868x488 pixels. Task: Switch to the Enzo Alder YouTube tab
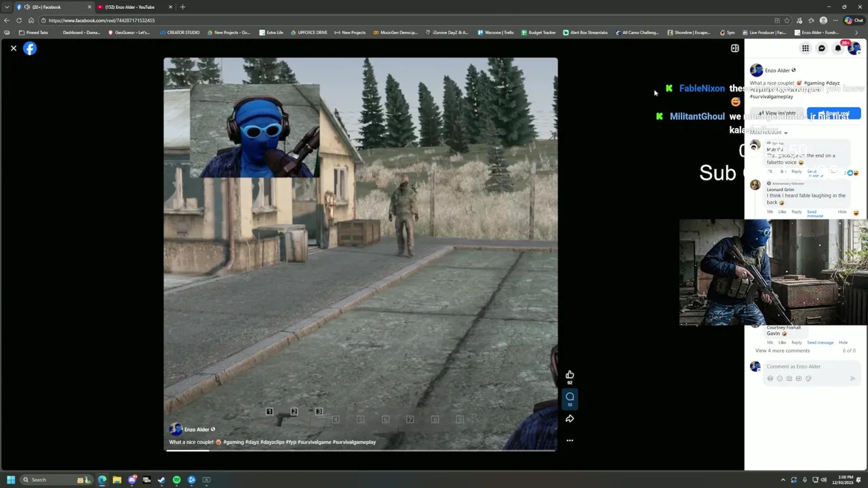coord(134,7)
